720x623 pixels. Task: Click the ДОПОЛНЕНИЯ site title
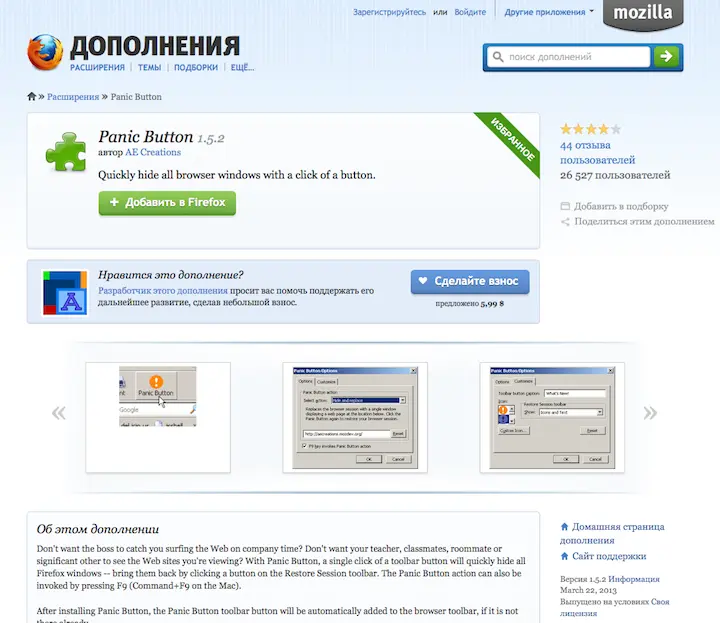point(155,47)
